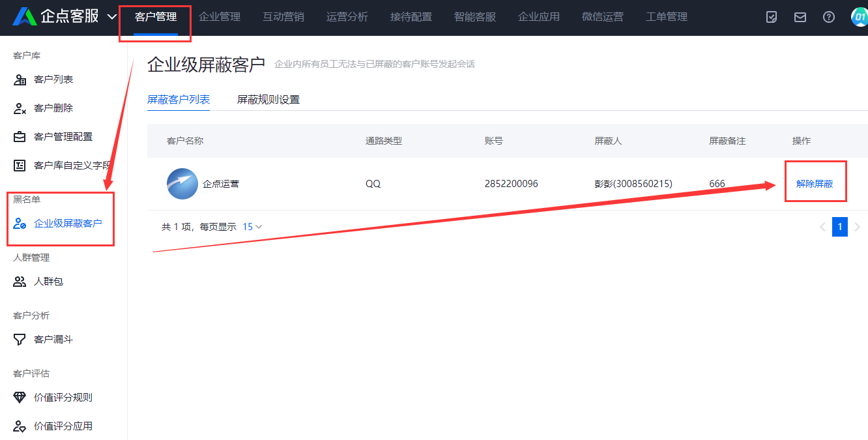Open 微信运营 menu
This screenshot has width=868, height=440.
coord(603,17)
